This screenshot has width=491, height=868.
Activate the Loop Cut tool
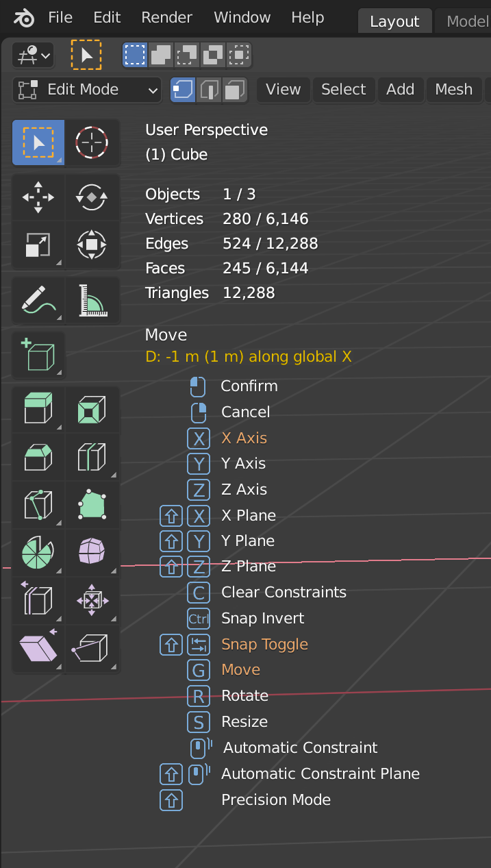pos(92,457)
